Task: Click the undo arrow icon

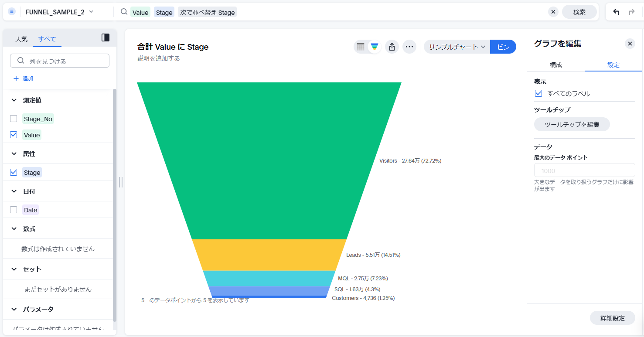Action: [x=616, y=12]
